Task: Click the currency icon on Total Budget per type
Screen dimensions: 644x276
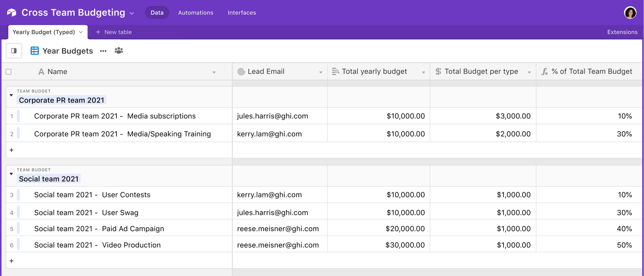Action: [x=438, y=71]
